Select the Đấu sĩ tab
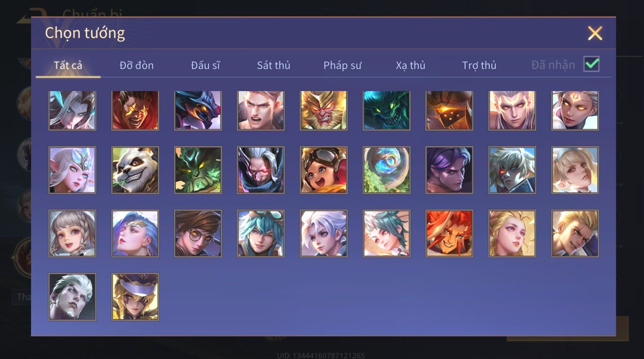This screenshot has height=359, width=644. [206, 65]
